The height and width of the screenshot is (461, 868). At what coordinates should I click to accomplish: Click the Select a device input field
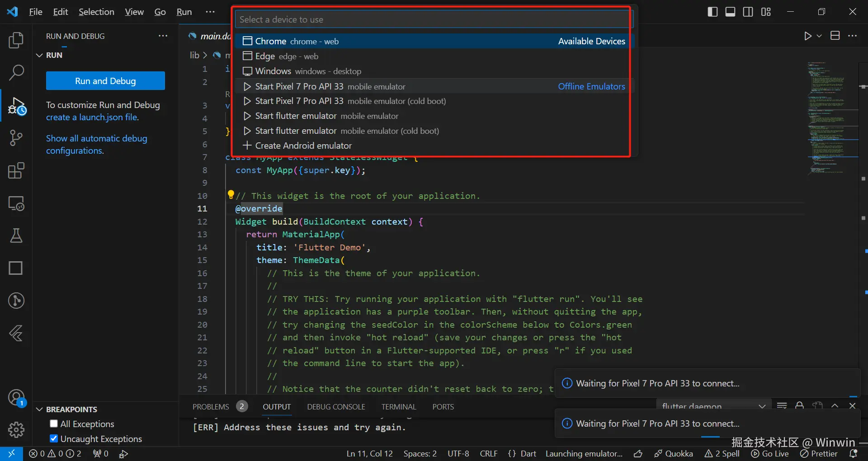click(x=433, y=19)
